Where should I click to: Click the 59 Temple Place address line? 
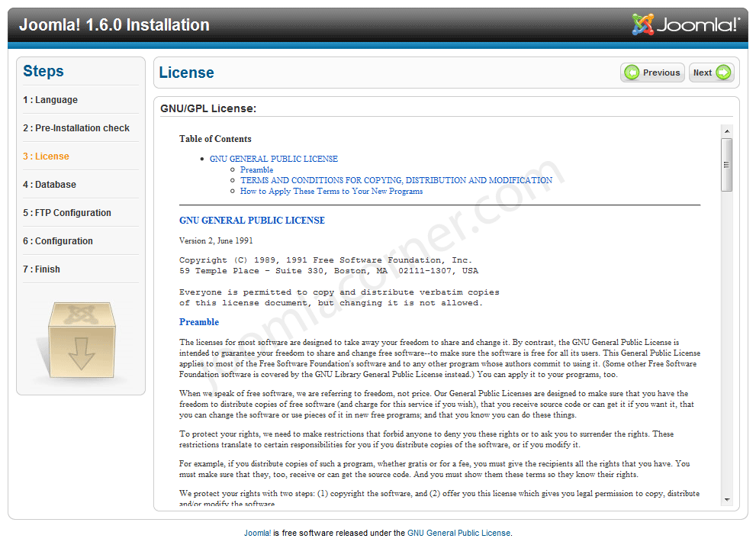tap(329, 270)
